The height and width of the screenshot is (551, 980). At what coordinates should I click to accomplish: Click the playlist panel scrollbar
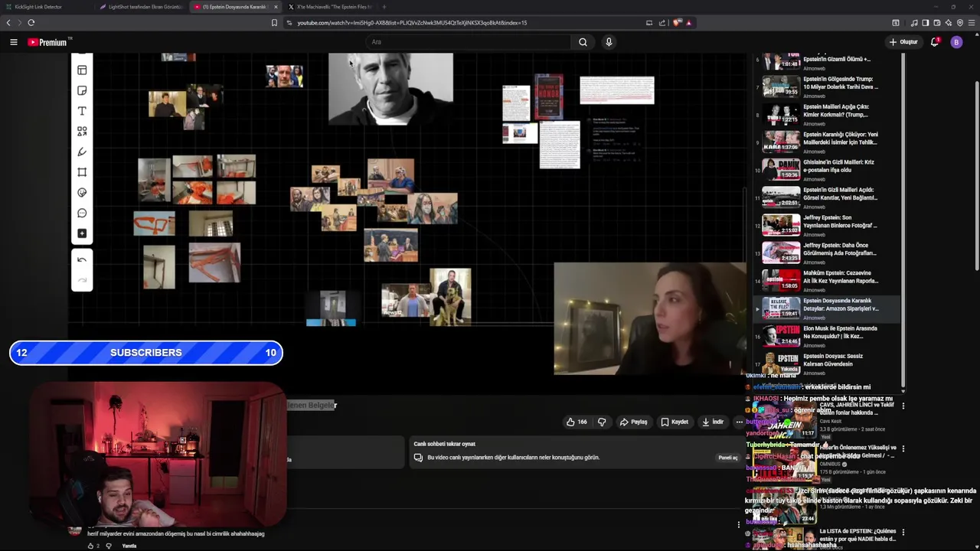click(903, 222)
